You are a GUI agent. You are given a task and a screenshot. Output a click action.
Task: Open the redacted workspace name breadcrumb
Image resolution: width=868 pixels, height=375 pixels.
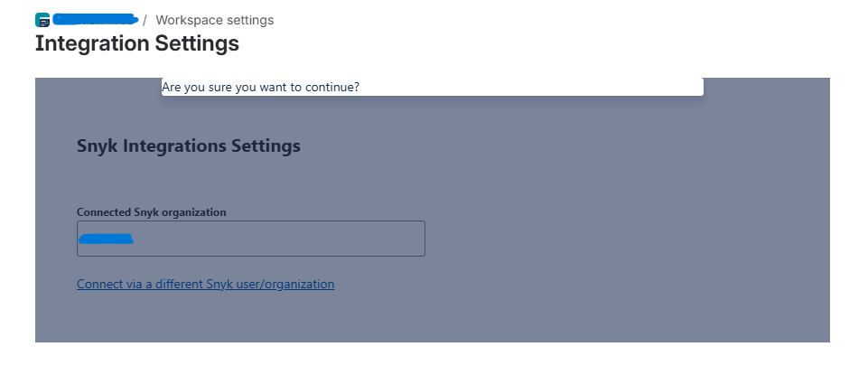point(95,20)
